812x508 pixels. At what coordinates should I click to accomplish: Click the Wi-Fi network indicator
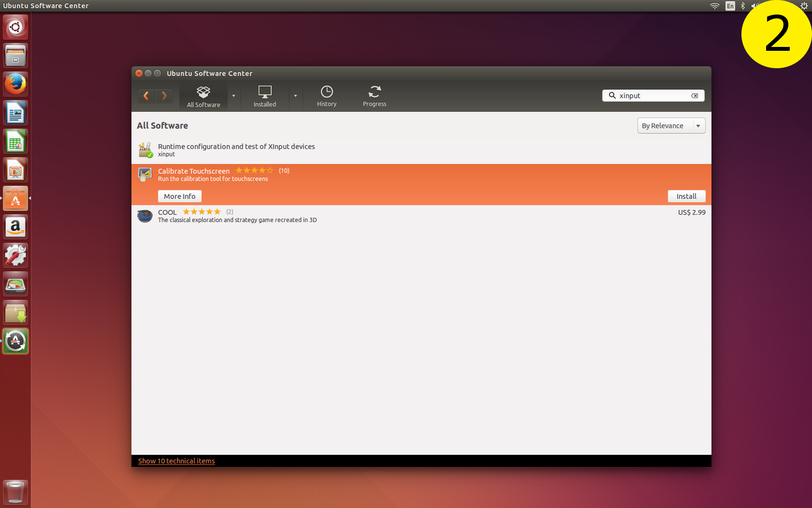pos(715,6)
